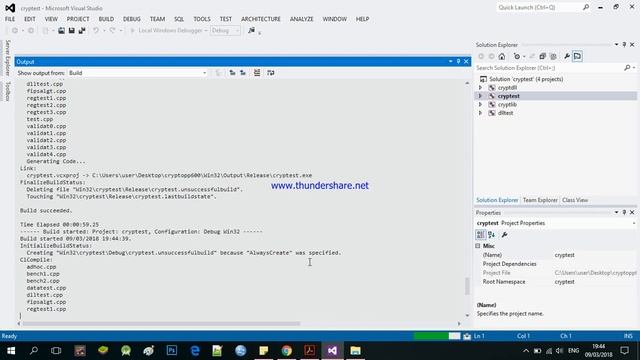Expand the cryptest project node
Image resolution: width=640 pixels, height=360 pixels.
coord(480,96)
